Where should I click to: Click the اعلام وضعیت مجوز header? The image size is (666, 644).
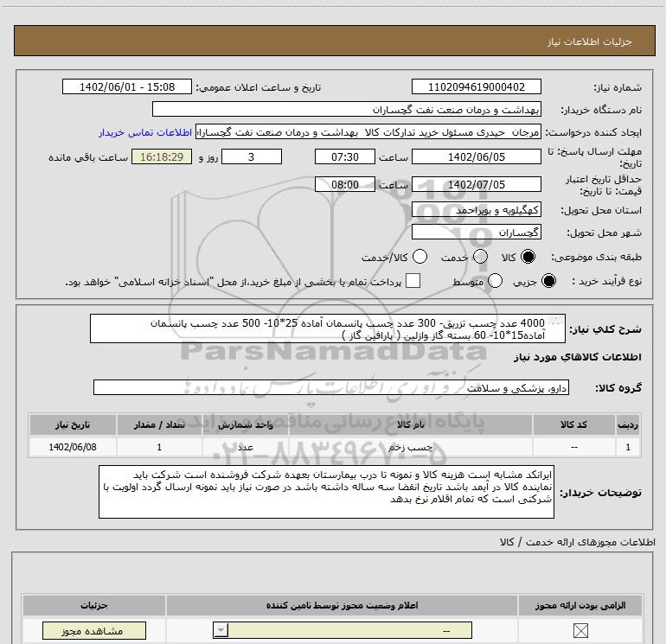pos(342,605)
